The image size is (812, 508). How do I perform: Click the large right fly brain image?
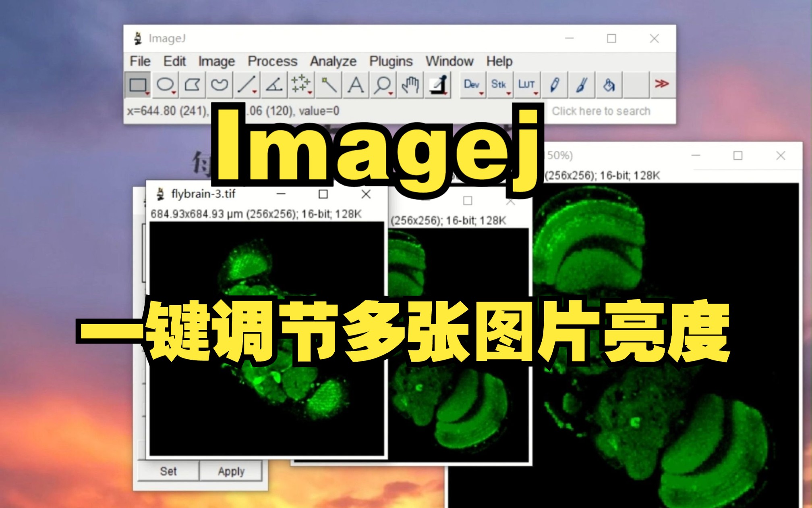tap(665, 345)
